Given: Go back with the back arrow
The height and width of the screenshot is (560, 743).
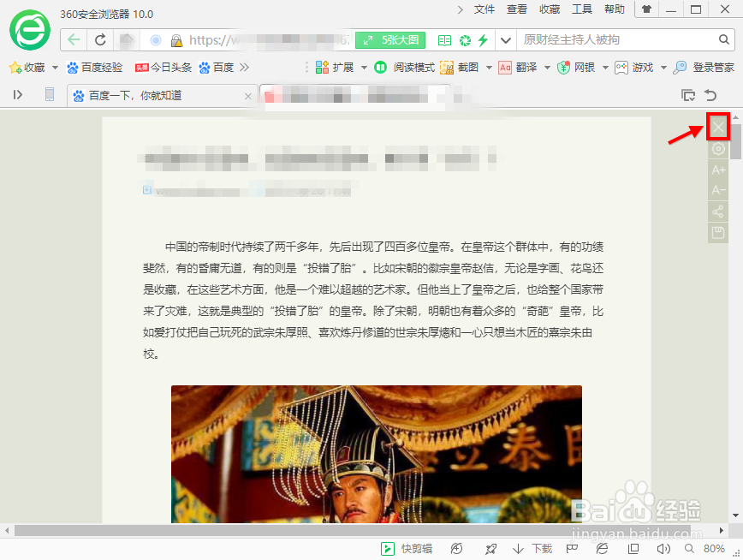Looking at the screenshot, I should point(74,40).
